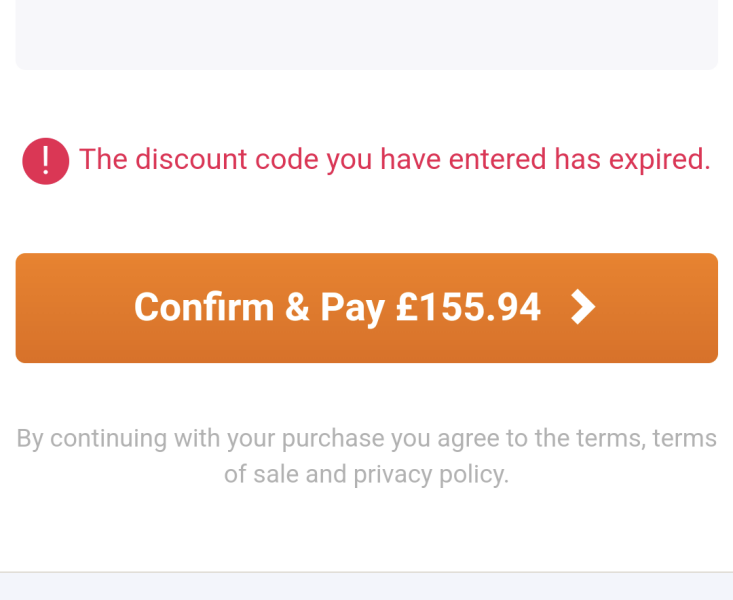Click the divider line above the footer
The image size is (733, 600).
coord(366,572)
